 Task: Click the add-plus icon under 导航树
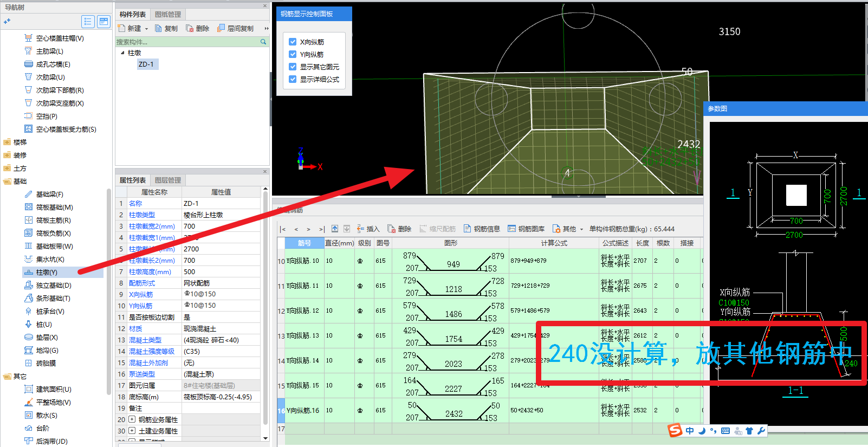tap(7, 21)
